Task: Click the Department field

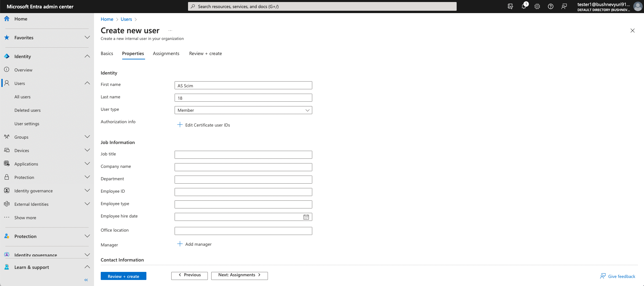Action: 243,180
